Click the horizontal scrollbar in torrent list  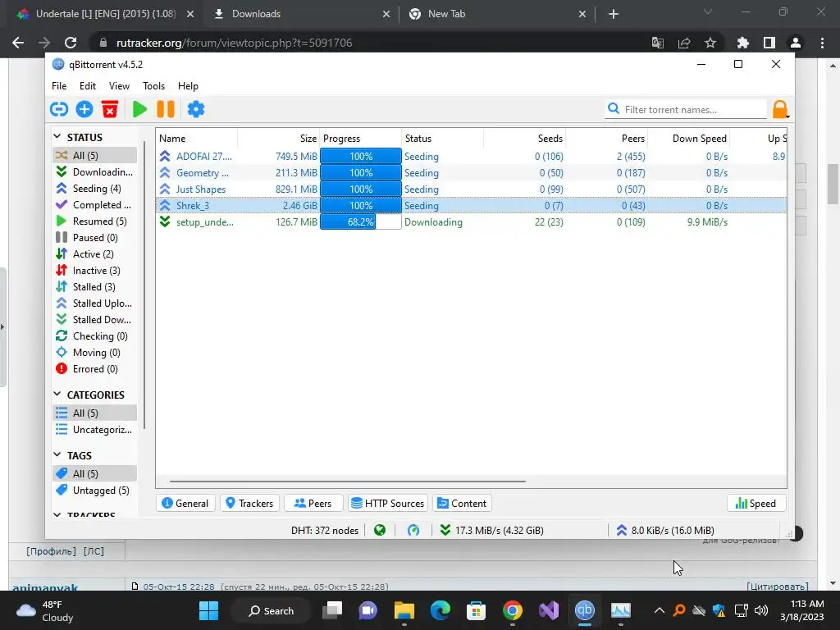tap(347, 481)
